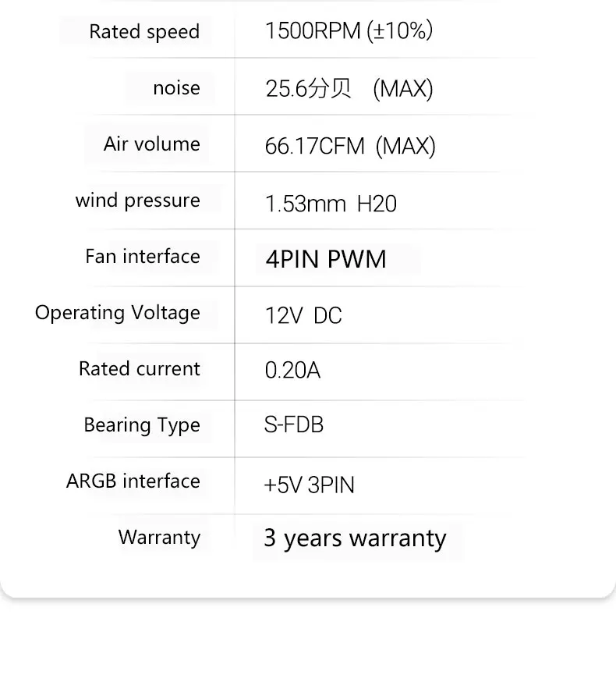This screenshot has height=682, width=616.
Task: Click the wind pressure label
Action: pos(138,201)
